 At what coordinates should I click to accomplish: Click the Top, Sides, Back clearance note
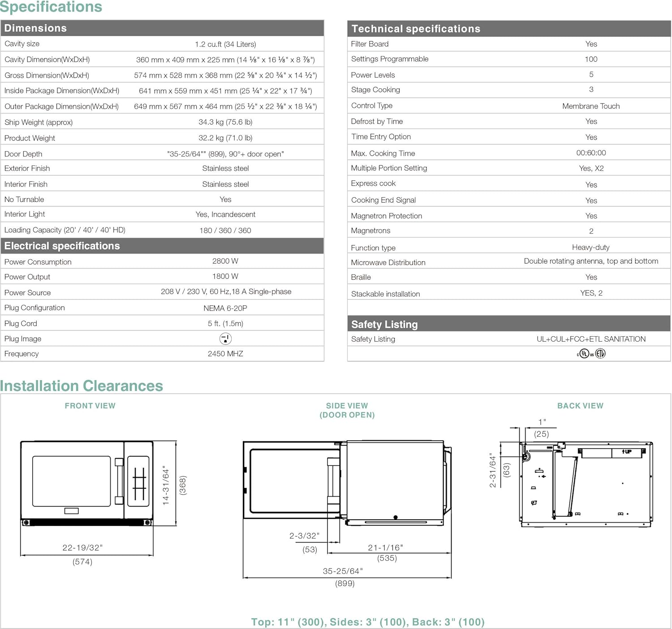[367, 622]
